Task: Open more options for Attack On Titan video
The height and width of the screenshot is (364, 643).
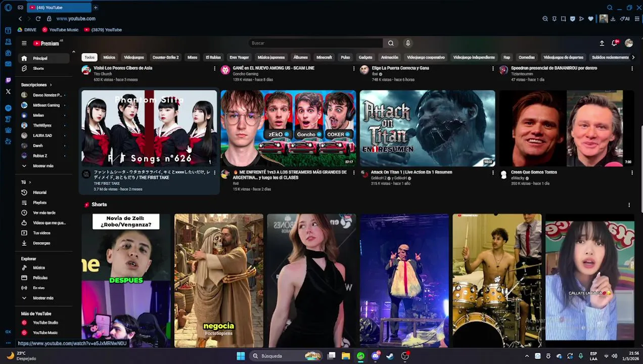Action: (x=493, y=173)
